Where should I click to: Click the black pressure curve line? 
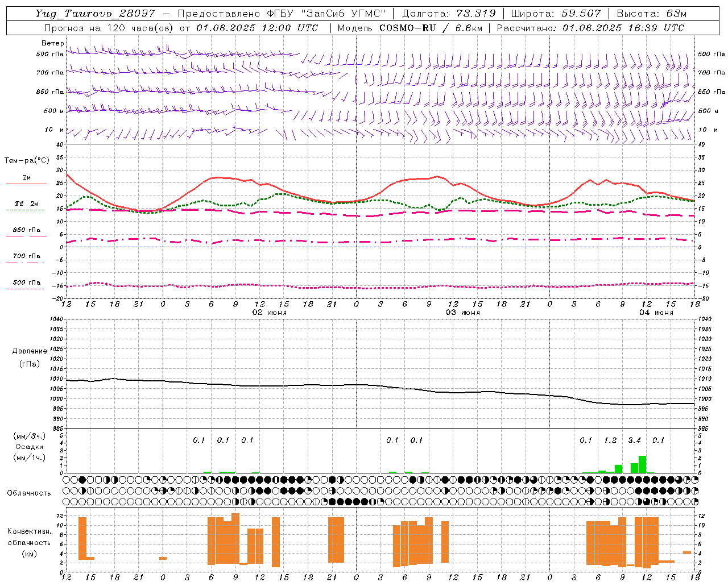pos(381,385)
